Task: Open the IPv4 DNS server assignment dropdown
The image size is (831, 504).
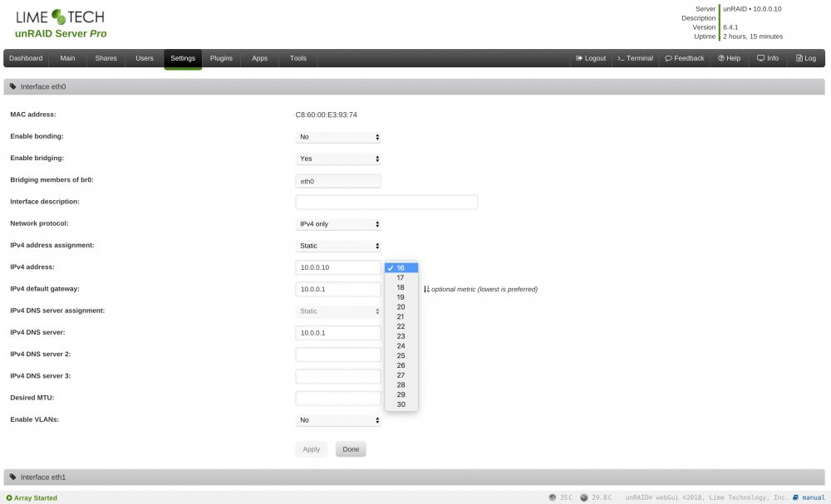Action: pos(337,311)
